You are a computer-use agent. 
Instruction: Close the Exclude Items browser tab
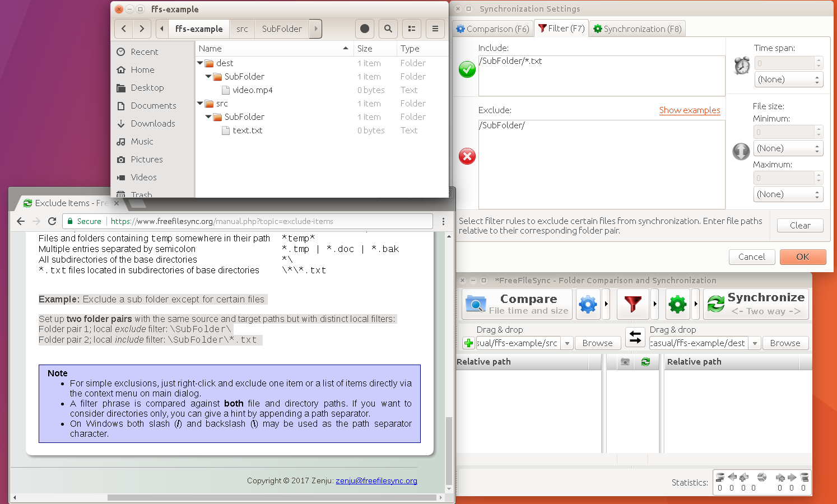117,203
